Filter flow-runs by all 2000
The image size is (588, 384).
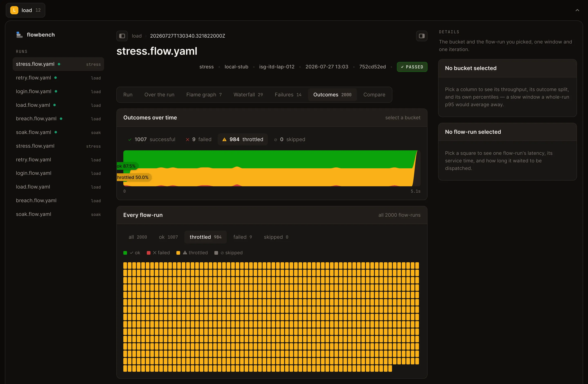tap(138, 237)
